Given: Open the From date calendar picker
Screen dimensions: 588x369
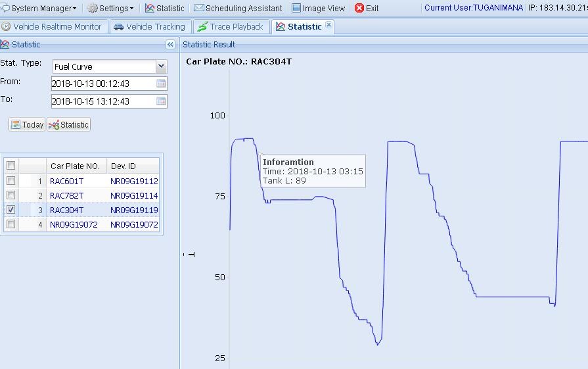Looking at the screenshot, I should (x=161, y=84).
